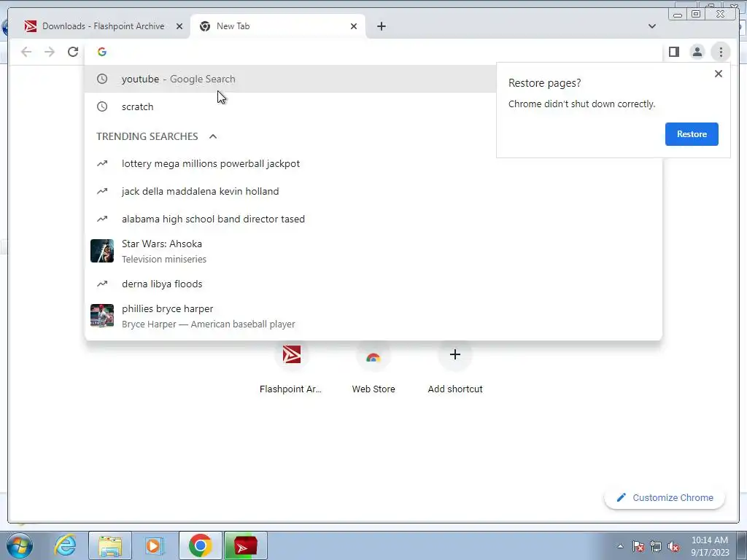Click the Action Center flag icon

point(638,547)
